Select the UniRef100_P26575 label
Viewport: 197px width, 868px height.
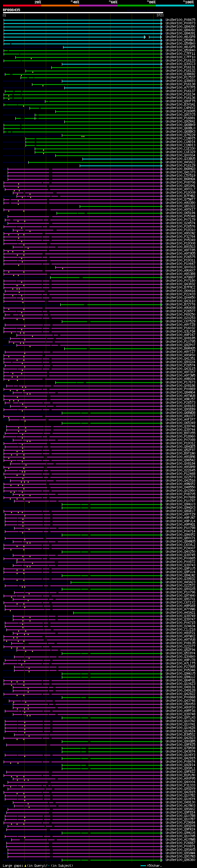tap(180, 257)
